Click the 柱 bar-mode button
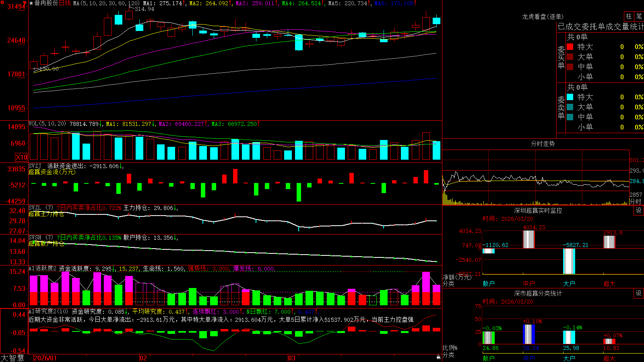 pos(629,16)
